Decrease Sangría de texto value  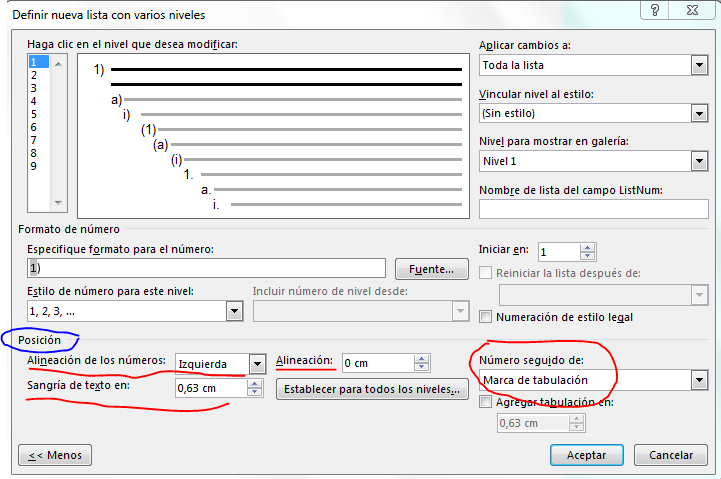(x=254, y=392)
